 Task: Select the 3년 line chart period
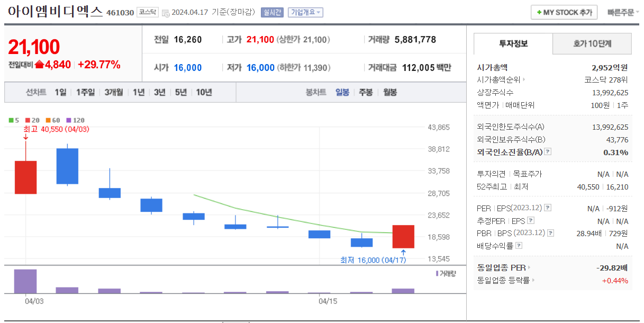tap(160, 92)
